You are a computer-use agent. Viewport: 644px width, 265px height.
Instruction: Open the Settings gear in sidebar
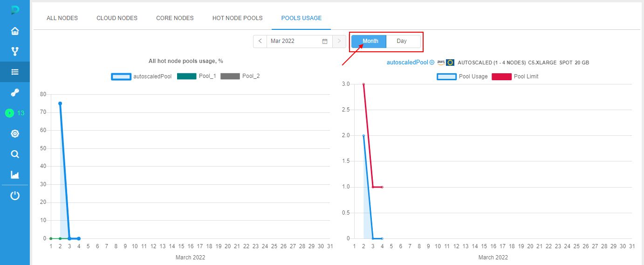point(15,133)
